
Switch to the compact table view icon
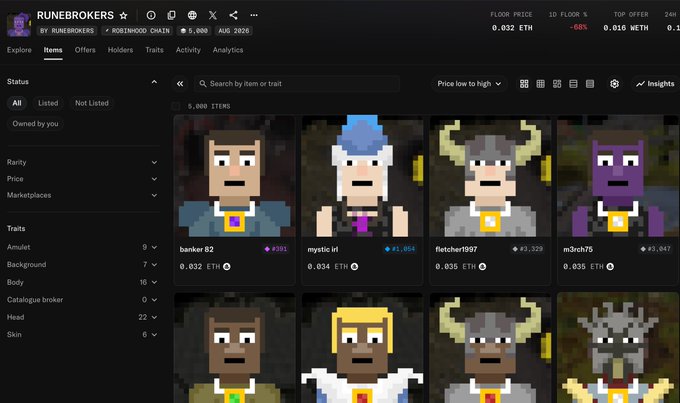click(590, 84)
